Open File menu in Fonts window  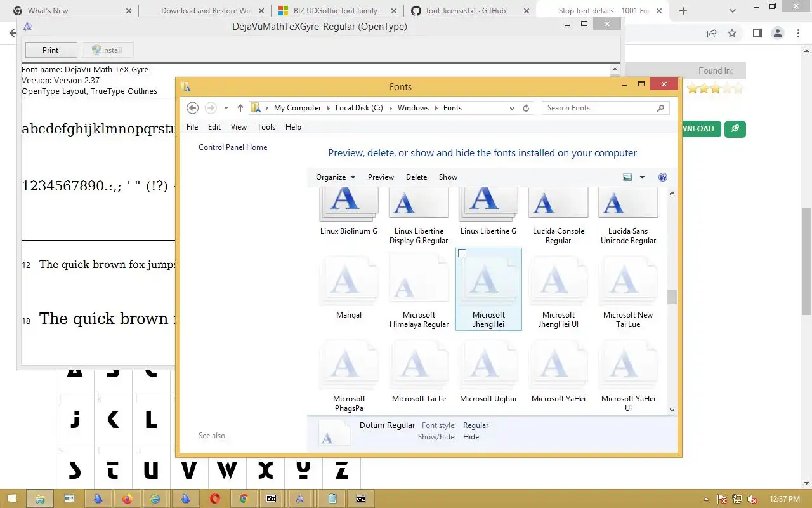click(192, 127)
